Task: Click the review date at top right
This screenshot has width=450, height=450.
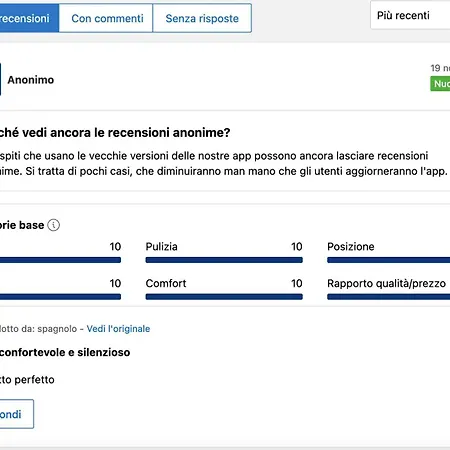Action: coord(440,68)
